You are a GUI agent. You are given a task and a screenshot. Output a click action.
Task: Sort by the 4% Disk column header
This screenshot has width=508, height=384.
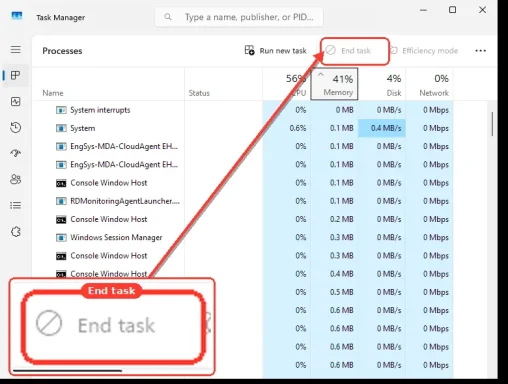[382, 84]
